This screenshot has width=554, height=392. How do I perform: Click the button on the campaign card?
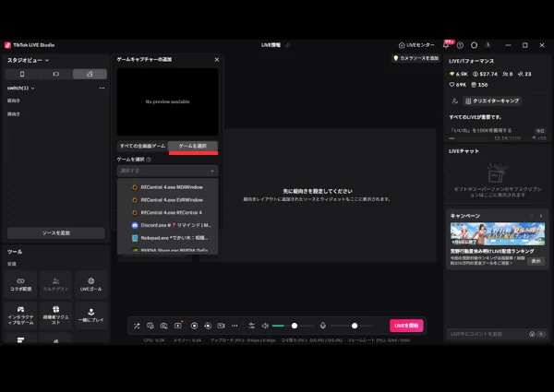536,261
